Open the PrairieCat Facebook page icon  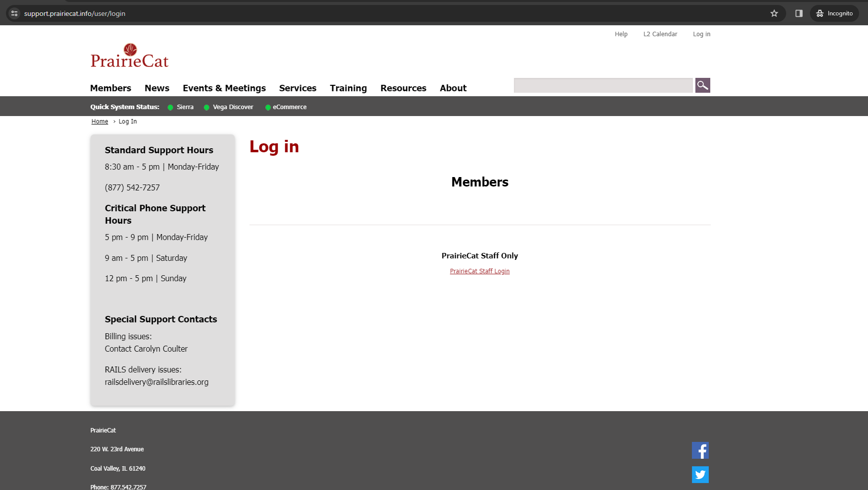tap(700, 450)
